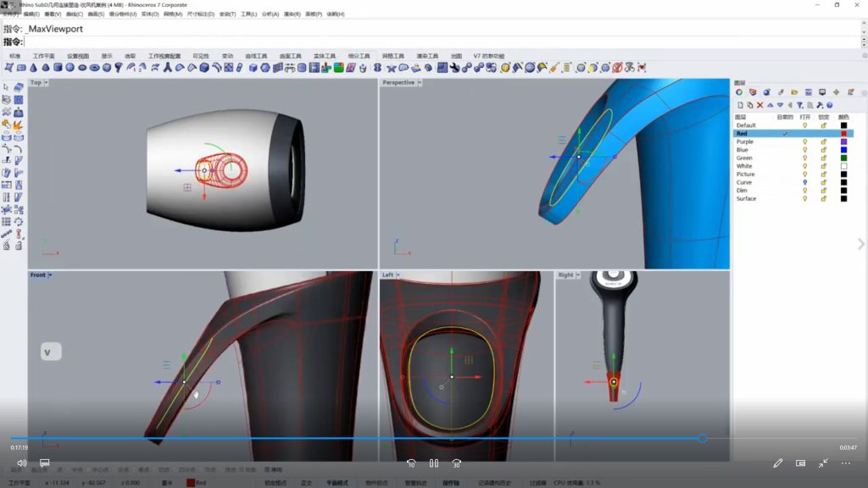This screenshot has width=868, height=488.
Task: Toggle the lock on Green layer
Action: click(x=823, y=158)
